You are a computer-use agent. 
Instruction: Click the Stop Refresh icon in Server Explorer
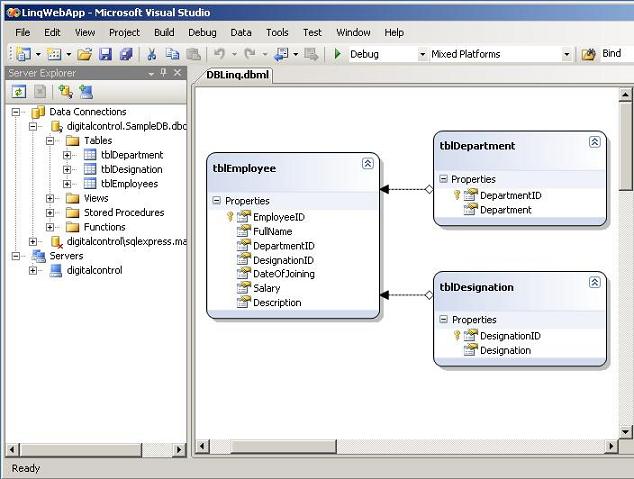[x=40, y=92]
